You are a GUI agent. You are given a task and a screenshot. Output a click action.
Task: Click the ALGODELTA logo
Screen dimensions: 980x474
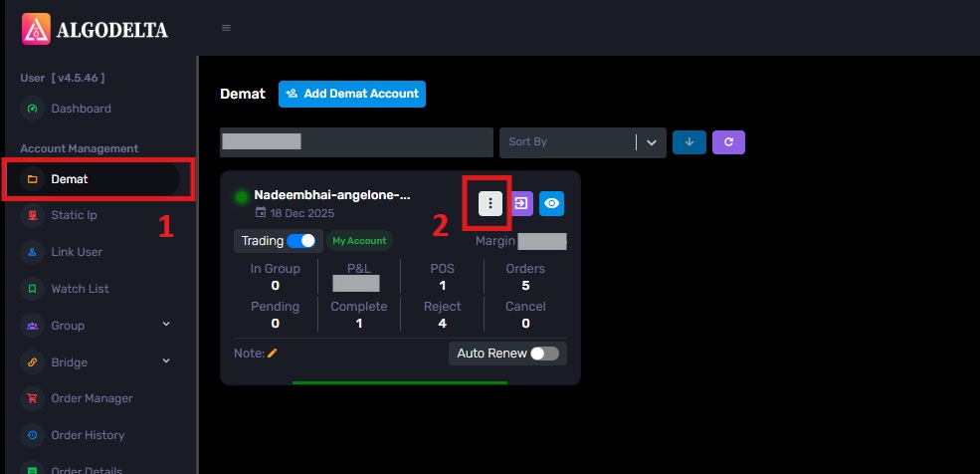(x=96, y=29)
